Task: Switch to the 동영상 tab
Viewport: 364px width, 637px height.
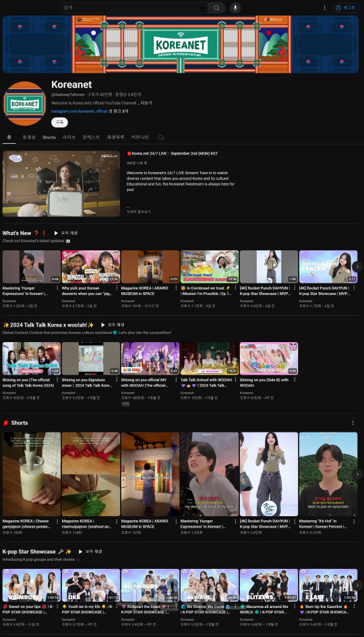Action: (x=29, y=137)
